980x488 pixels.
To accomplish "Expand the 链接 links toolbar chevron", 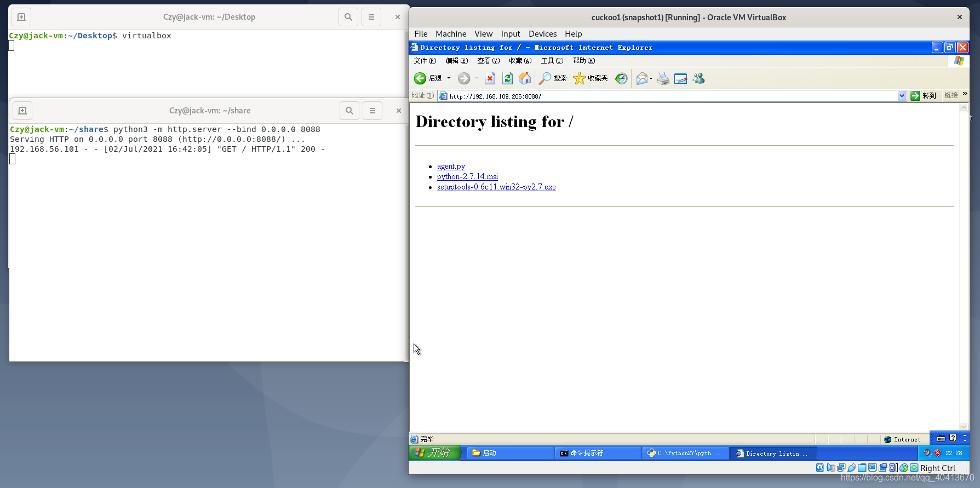I will click(965, 94).
